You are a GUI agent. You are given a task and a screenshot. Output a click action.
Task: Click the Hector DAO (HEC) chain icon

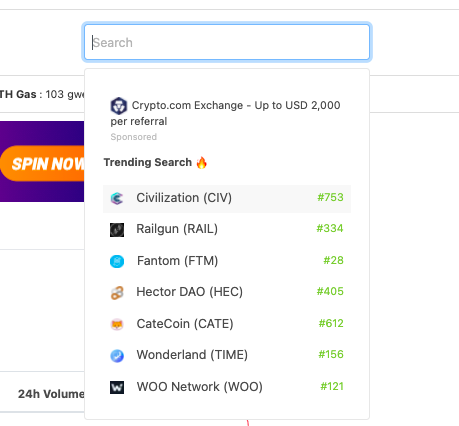coord(117,293)
